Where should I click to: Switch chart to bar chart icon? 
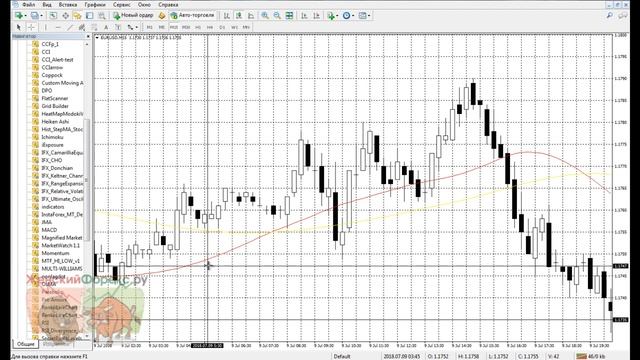click(227, 16)
